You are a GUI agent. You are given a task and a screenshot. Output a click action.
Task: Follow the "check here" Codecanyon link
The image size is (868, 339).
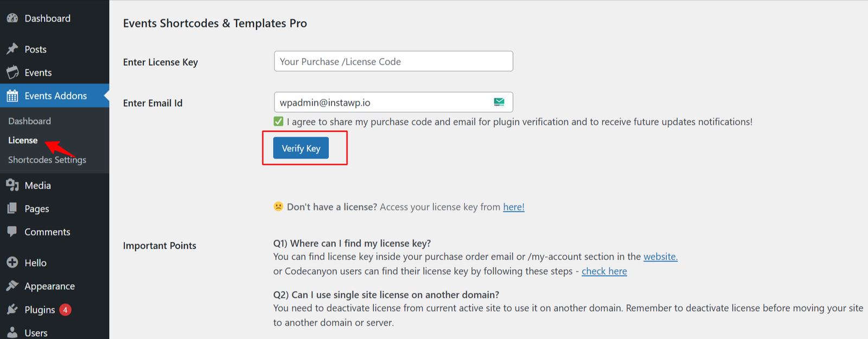click(x=604, y=271)
